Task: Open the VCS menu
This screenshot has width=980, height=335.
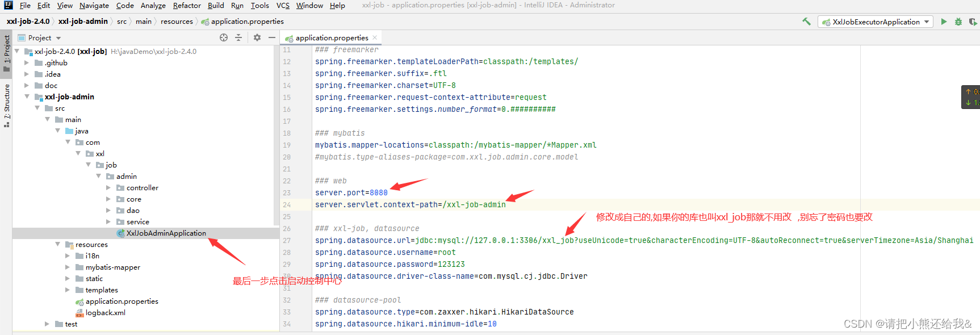Action: click(283, 5)
